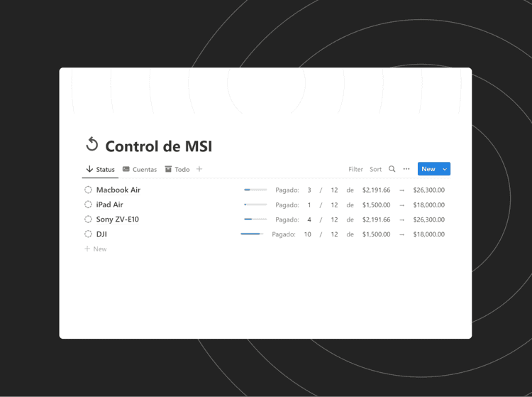Click the Macbook Air status circle icon

pyautogui.click(x=88, y=190)
